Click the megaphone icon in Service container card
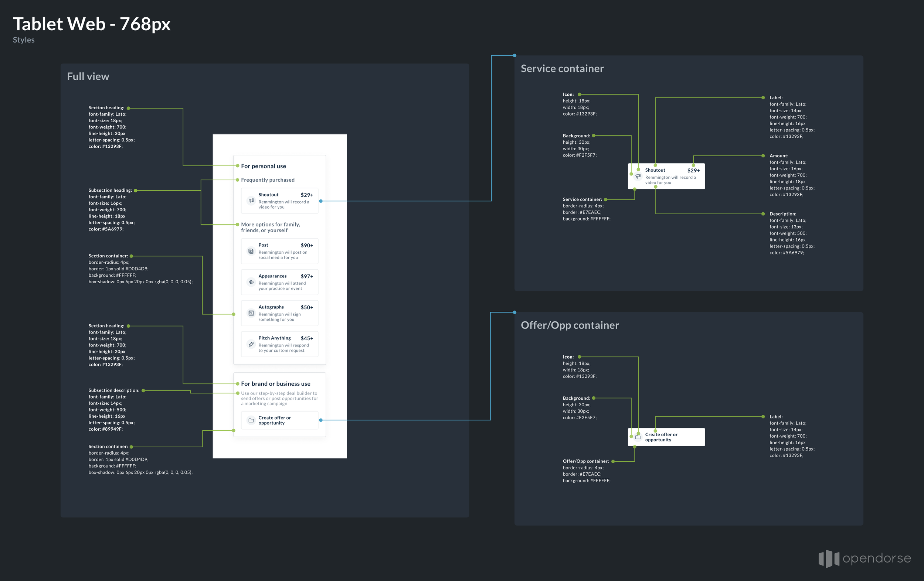This screenshot has height=581, width=924. (638, 176)
